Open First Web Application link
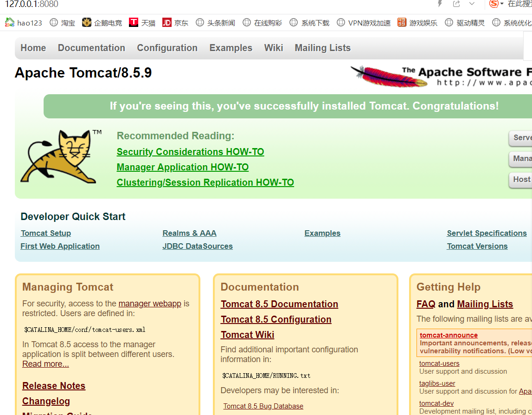This screenshot has height=415, width=532. click(60, 246)
